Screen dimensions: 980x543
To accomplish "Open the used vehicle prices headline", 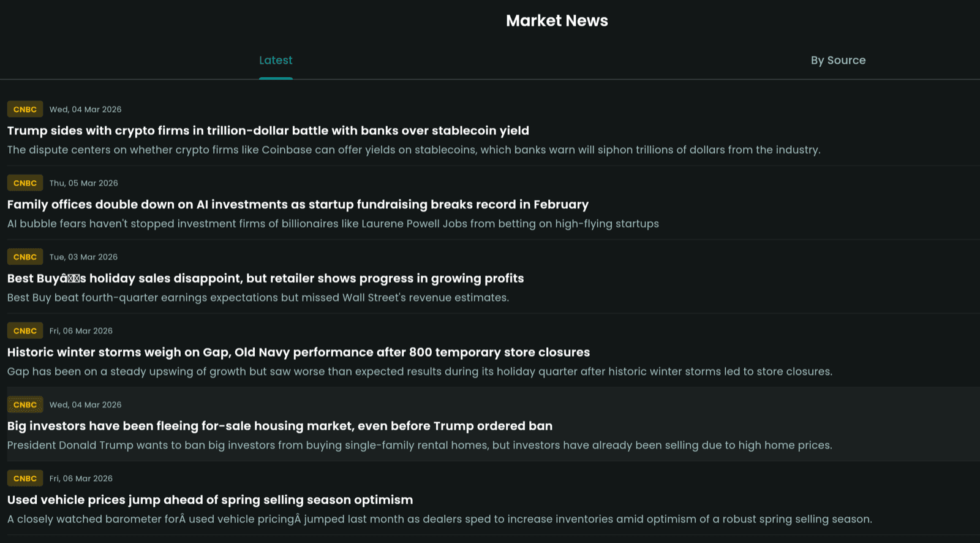I will click(209, 500).
